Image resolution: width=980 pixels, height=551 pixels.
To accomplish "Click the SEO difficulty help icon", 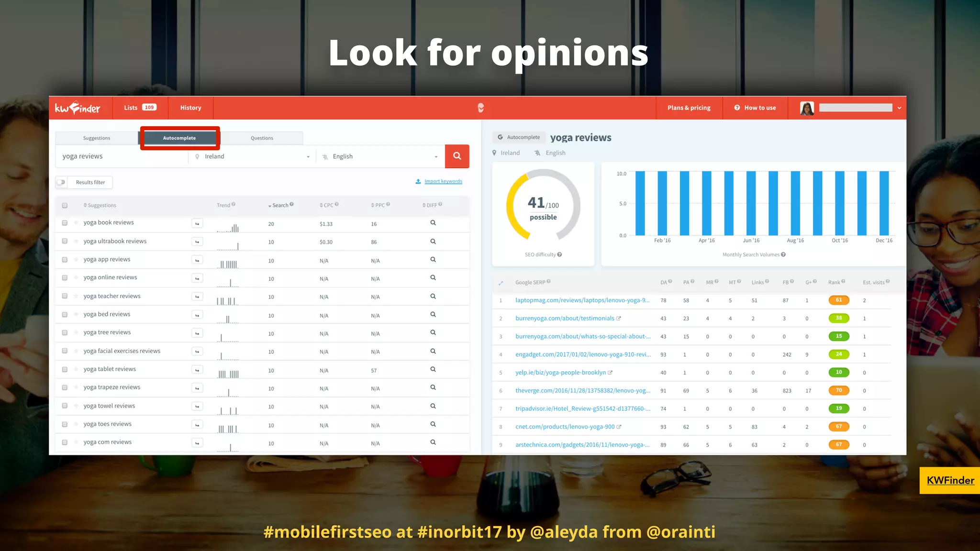I will tap(559, 254).
